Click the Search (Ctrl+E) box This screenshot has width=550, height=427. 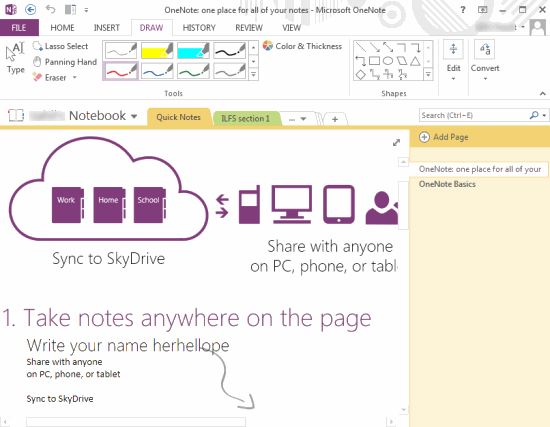[474, 115]
